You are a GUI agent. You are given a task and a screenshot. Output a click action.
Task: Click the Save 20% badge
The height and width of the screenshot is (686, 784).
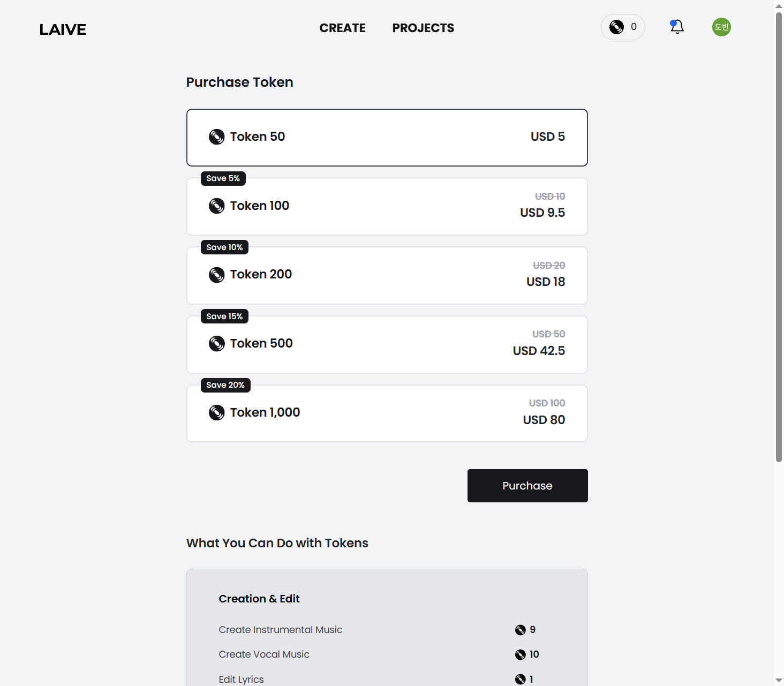[225, 385]
